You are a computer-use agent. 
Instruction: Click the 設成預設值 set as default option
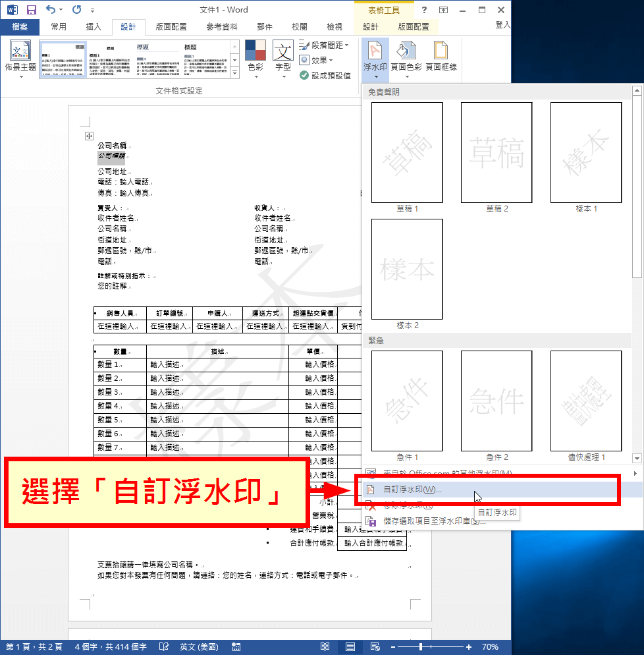point(327,74)
